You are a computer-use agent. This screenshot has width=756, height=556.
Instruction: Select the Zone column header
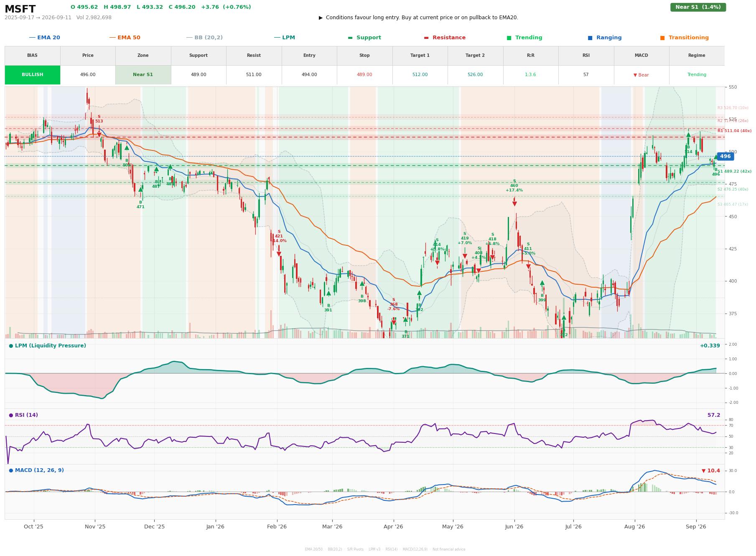point(143,56)
